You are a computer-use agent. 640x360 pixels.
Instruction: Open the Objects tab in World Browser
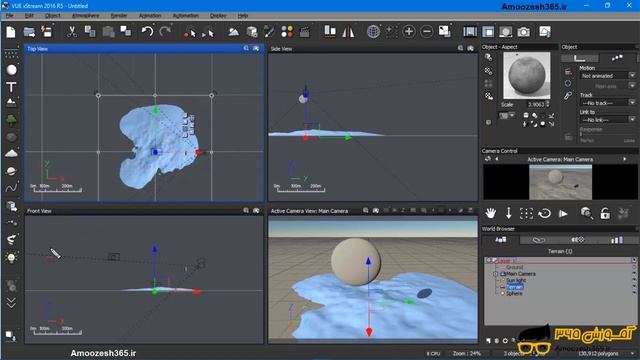pyautogui.click(x=500, y=240)
